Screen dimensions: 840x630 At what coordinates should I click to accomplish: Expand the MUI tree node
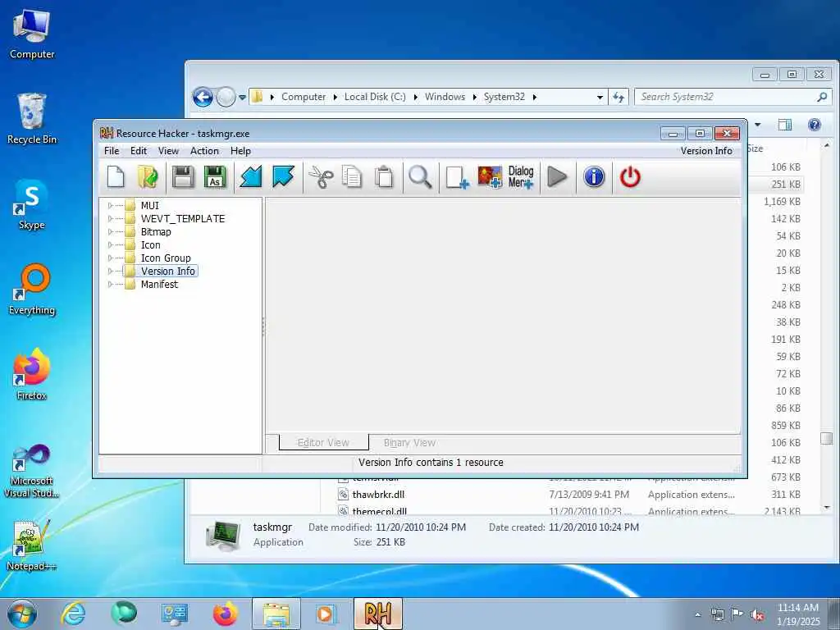click(111, 206)
